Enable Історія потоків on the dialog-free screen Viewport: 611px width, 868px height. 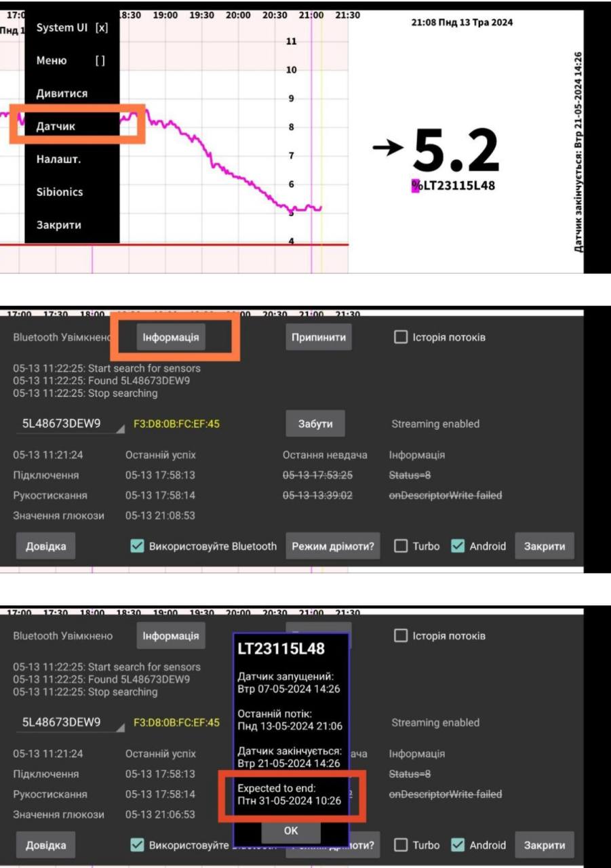tap(401, 338)
